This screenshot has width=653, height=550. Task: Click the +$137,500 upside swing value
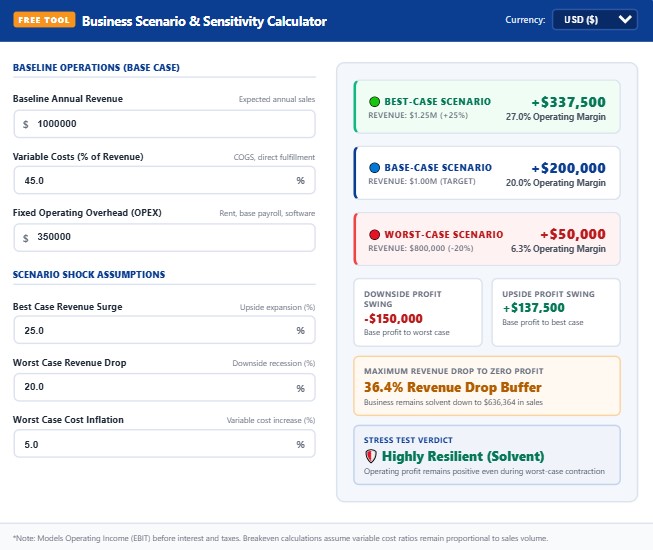point(533,308)
